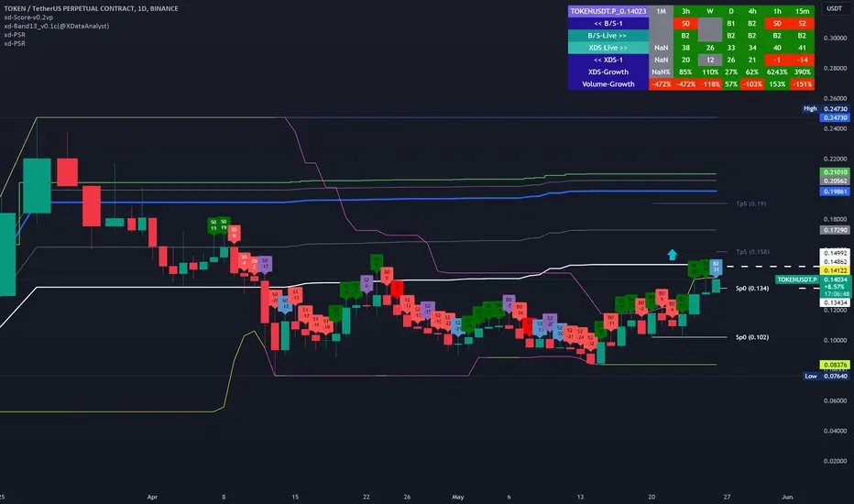Click the green S0 15 signal flag
The image size is (854, 504).
click(213, 225)
